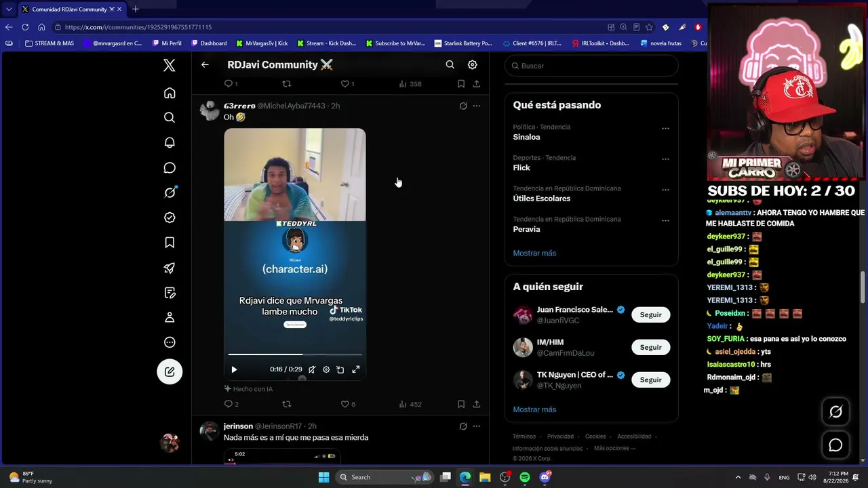Open Profile person icon in X sidebar

click(x=170, y=317)
